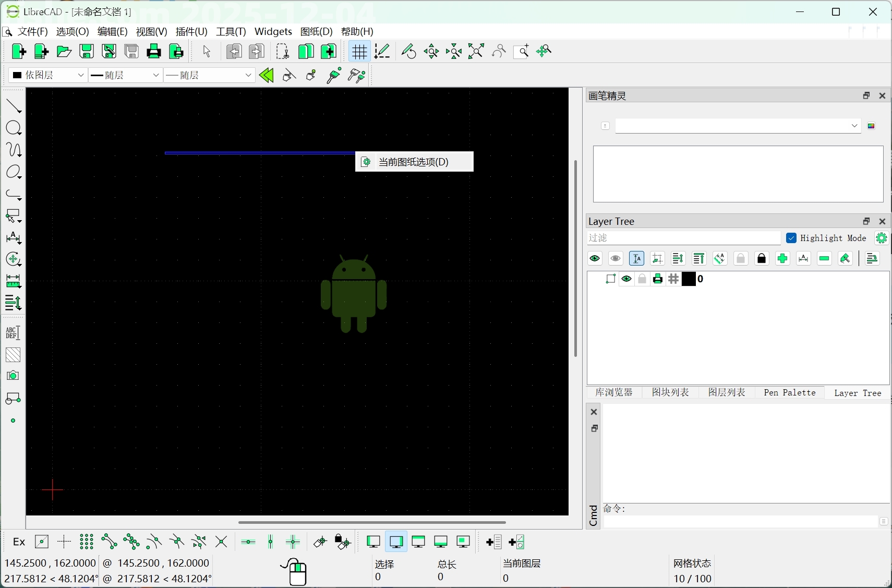Open the 随层 line width dropdown
The image size is (892, 588).
coord(125,75)
